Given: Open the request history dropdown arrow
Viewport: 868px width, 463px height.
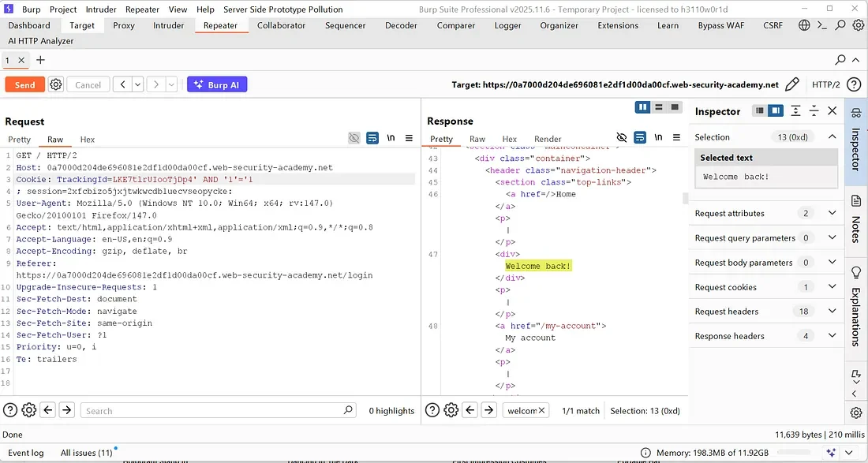Looking at the screenshot, I should (x=136, y=84).
